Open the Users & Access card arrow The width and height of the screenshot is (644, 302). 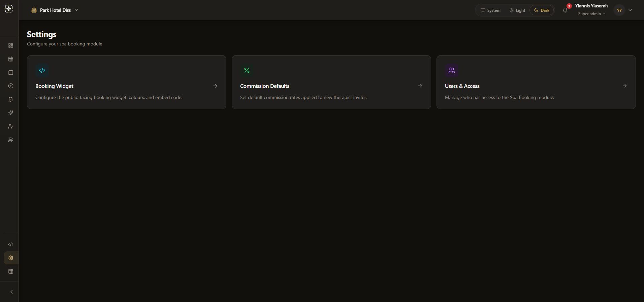point(625,86)
